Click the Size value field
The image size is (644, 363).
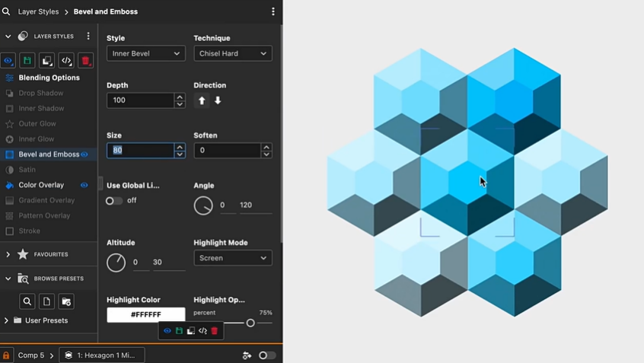click(x=140, y=150)
